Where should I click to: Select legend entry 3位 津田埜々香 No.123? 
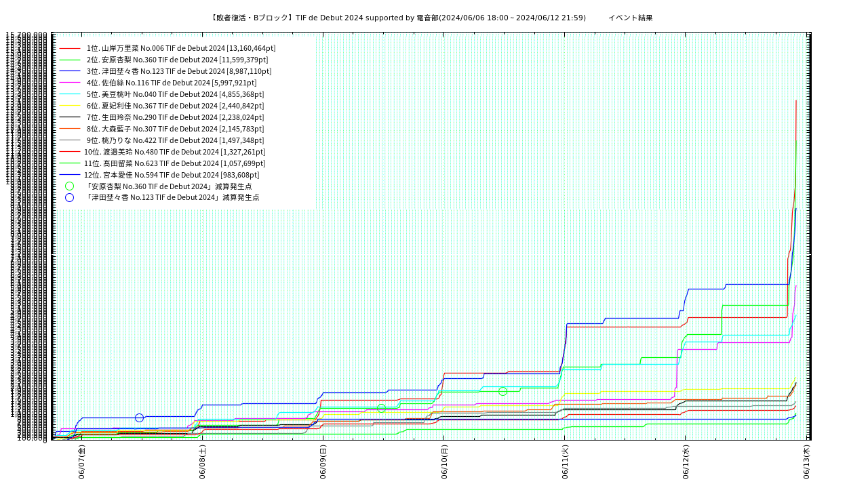pyautogui.click(x=178, y=71)
